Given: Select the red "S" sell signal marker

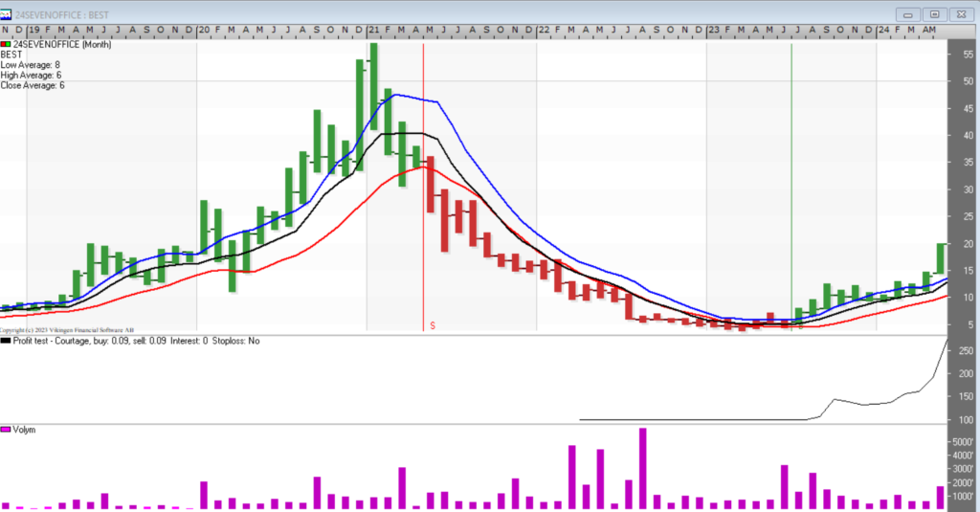Looking at the screenshot, I should click(432, 326).
